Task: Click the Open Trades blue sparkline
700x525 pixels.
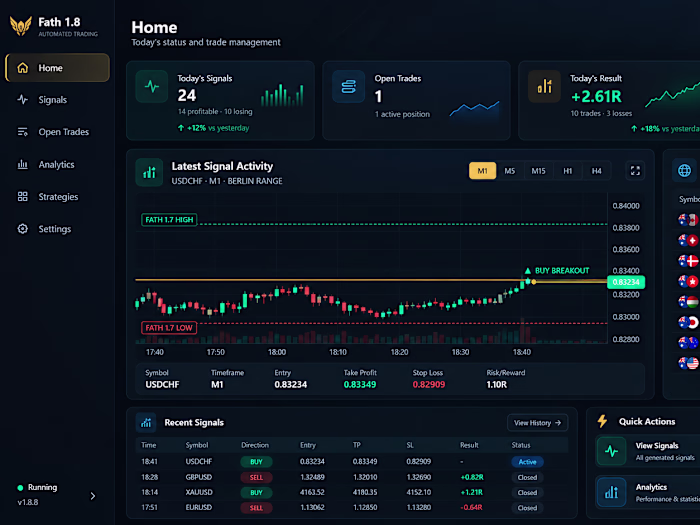Action: (474, 109)
